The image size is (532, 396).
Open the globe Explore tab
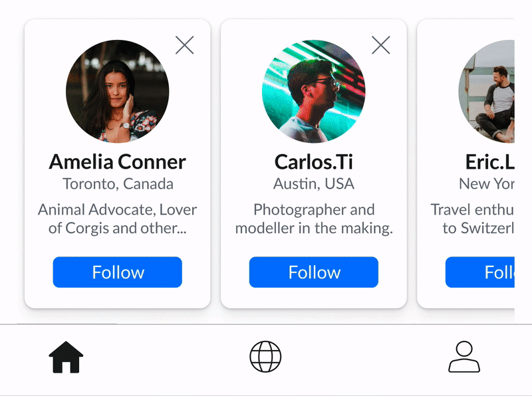click(265, 357)
